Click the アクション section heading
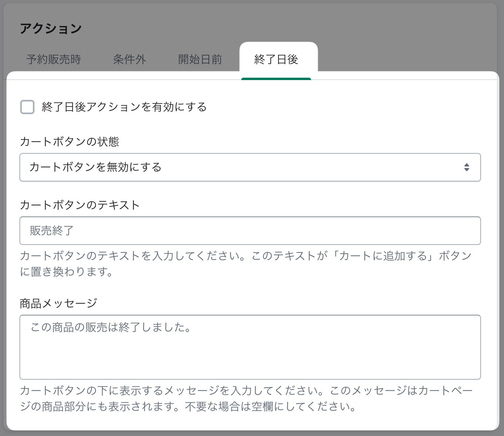Viewport: 504px width, 436px height. point(51,29)
